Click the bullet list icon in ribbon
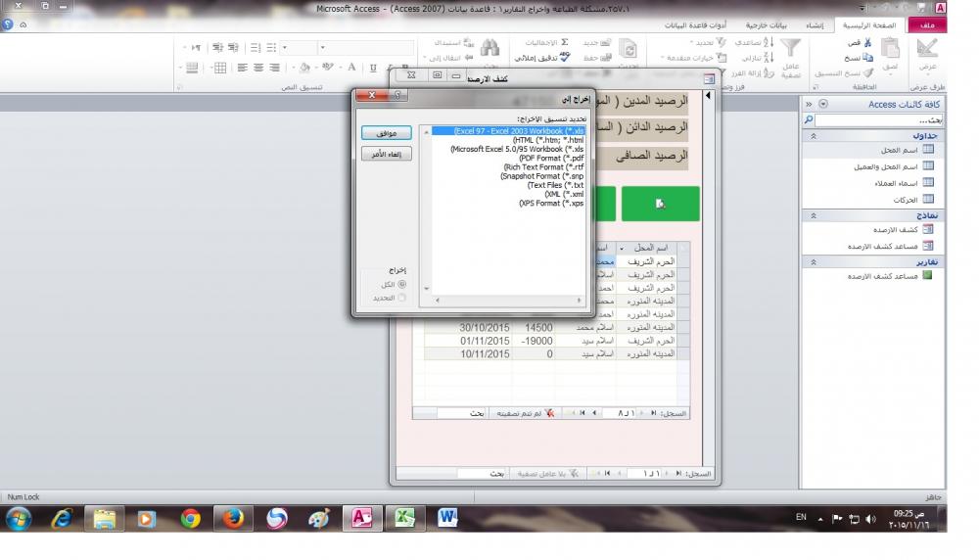This screenshot has width=979, height=560. [x=271, y=47]
